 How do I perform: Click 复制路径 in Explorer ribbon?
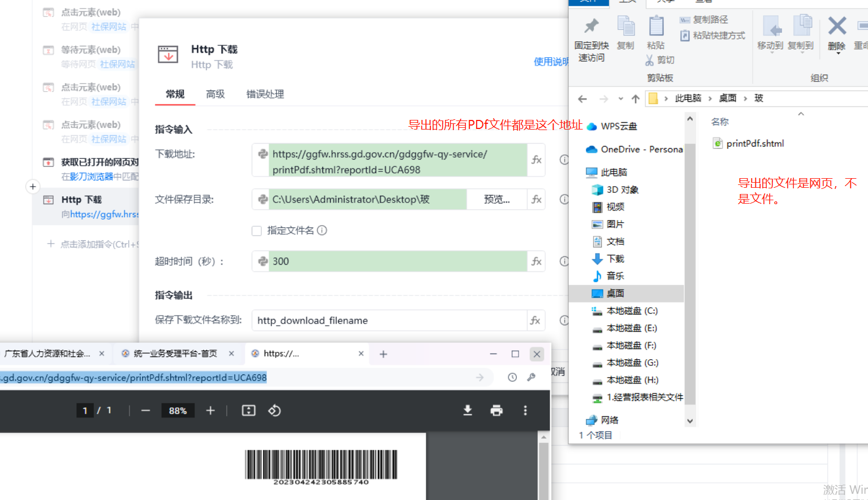pyautogui.click(x=704, y=20)
